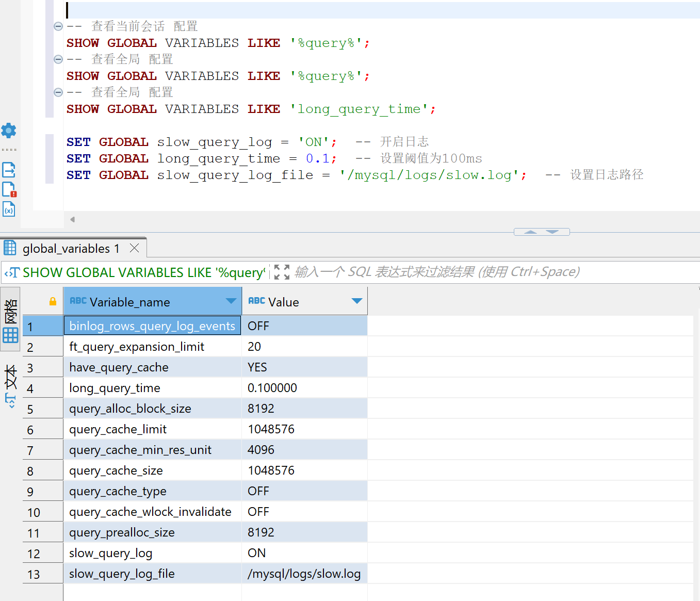The width and height of the screenshot is (700, 601).
Task: Click the script icon with red warning badge
Action: (x=9, y=189)
